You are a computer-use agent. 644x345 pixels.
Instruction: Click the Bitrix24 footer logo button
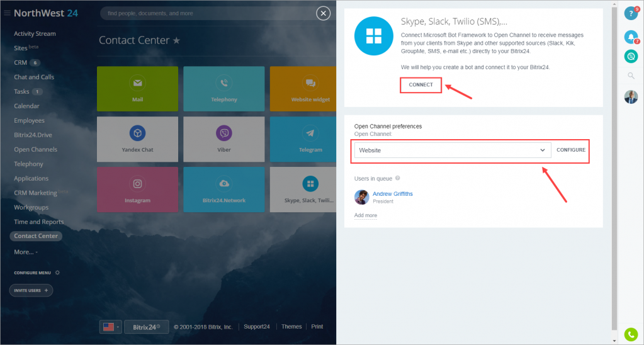pyautogui.click(x=146, y=327)
